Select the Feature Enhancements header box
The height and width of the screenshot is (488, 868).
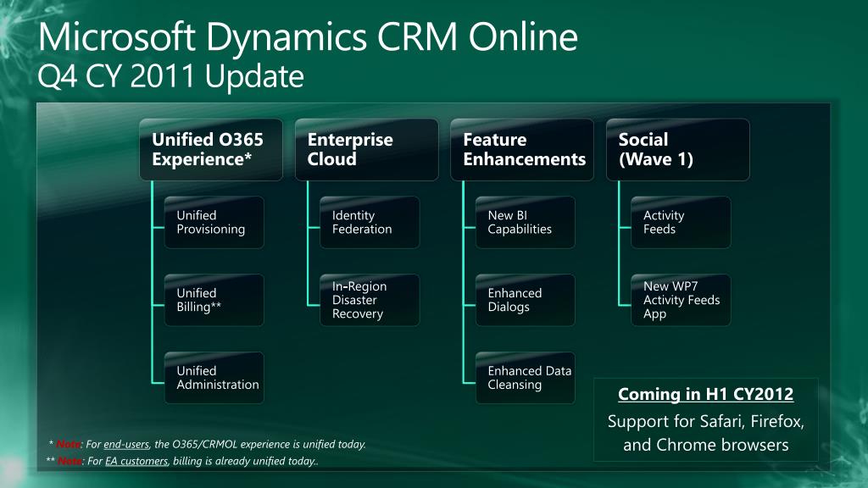point(522,149)
